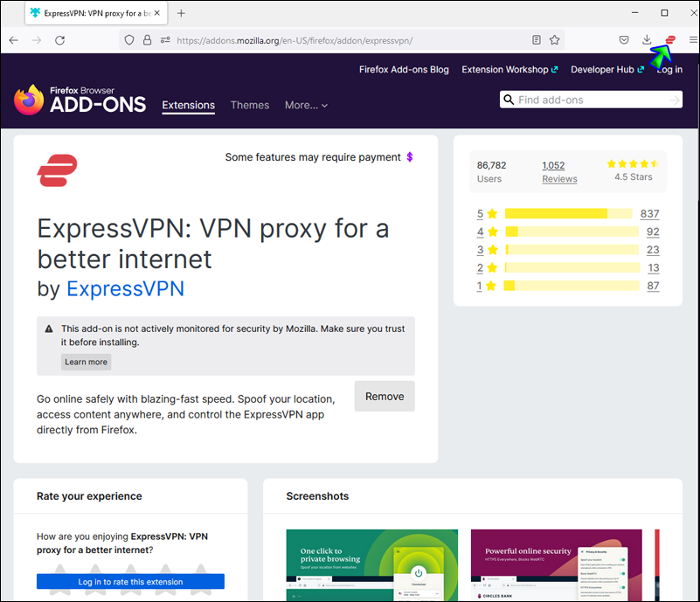This screenshot has width=700, height=602.
Task: Click the address bar URL
Action: pos(295,40)
